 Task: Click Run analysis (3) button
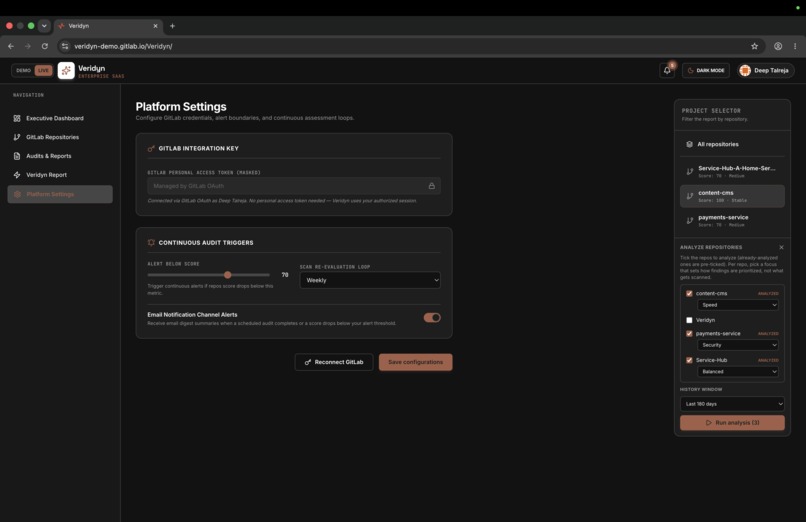(732, 423)
